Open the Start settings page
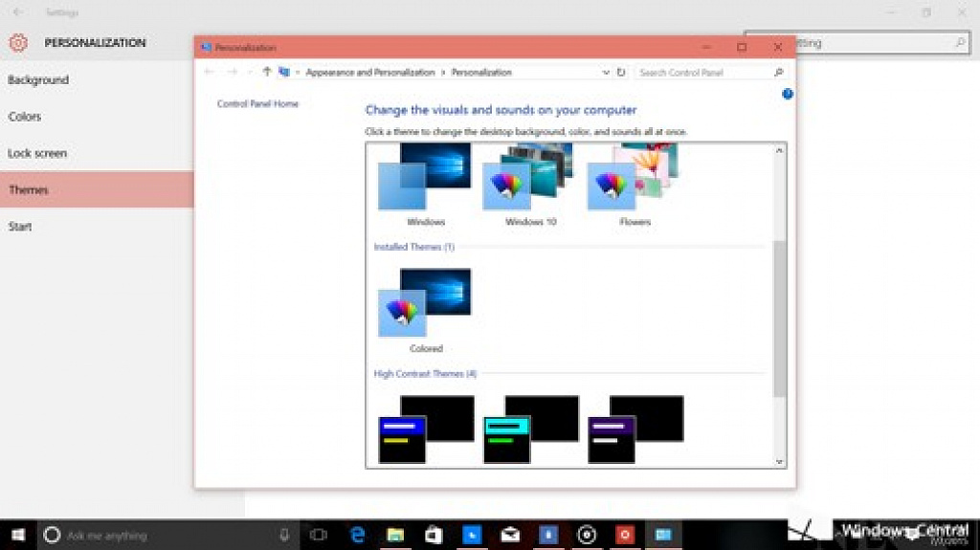Viewport: 980px width, 550px height. pyautogui.click(x=20, y=227)
